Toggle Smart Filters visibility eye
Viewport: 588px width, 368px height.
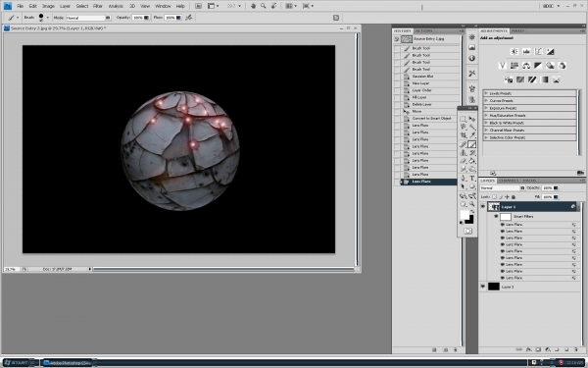496,216
